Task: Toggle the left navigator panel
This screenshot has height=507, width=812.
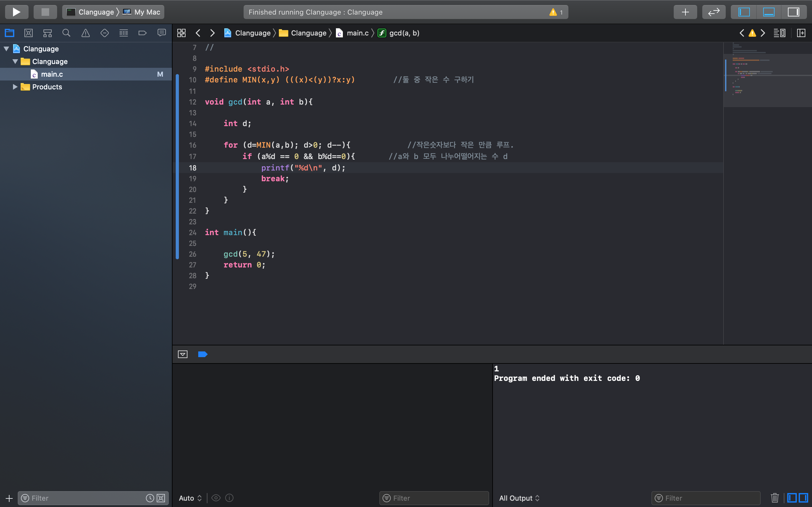Action: point(744,12)
